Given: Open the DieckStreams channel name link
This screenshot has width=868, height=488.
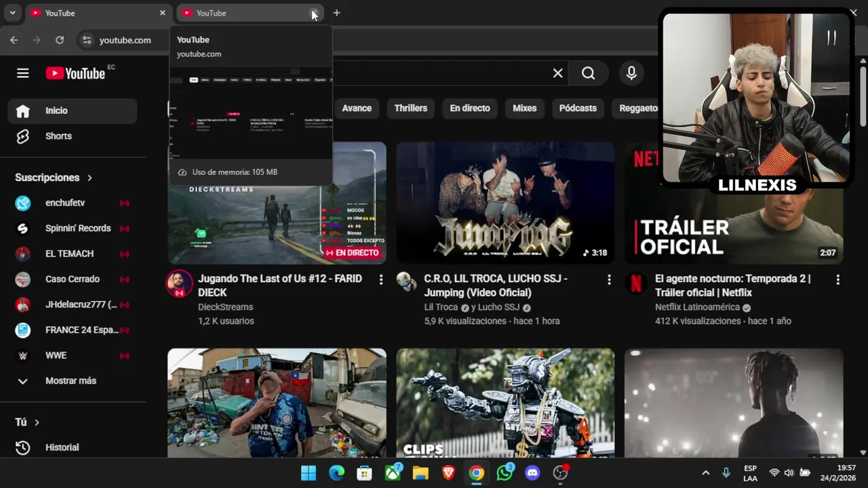Looking at the screenshot, I should pos(226,307).
